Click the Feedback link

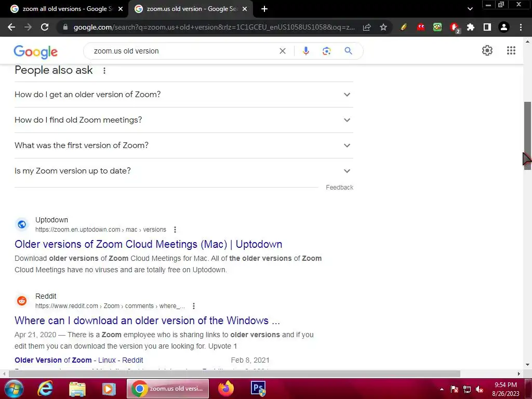point(339,188)
